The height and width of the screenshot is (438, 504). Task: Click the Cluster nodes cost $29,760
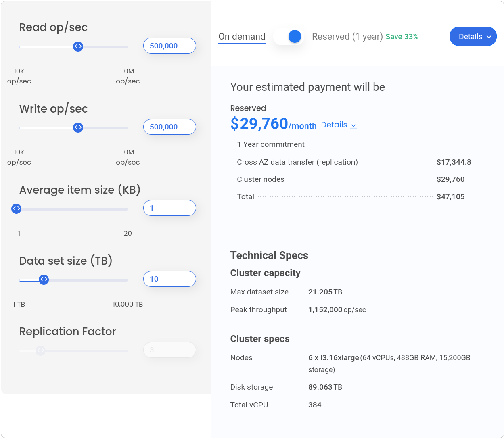[451, 179]
